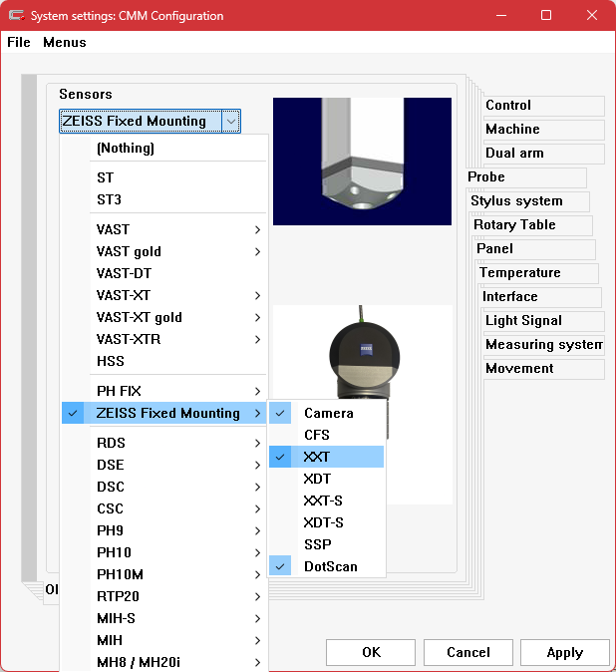Close the CMM Configuration window
Viewport: 616px width, 672px height.
point(592,15)
